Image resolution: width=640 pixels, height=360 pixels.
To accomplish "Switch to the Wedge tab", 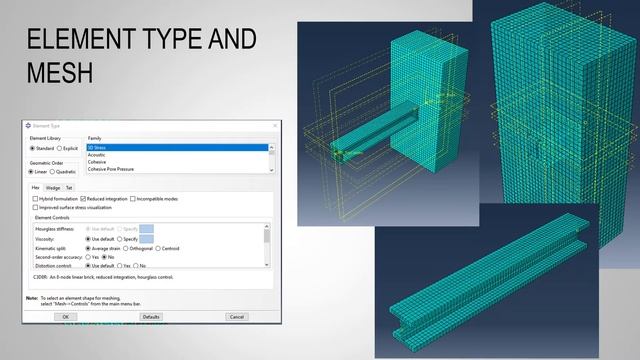I will pyautogui.click(x=53, y=188).
